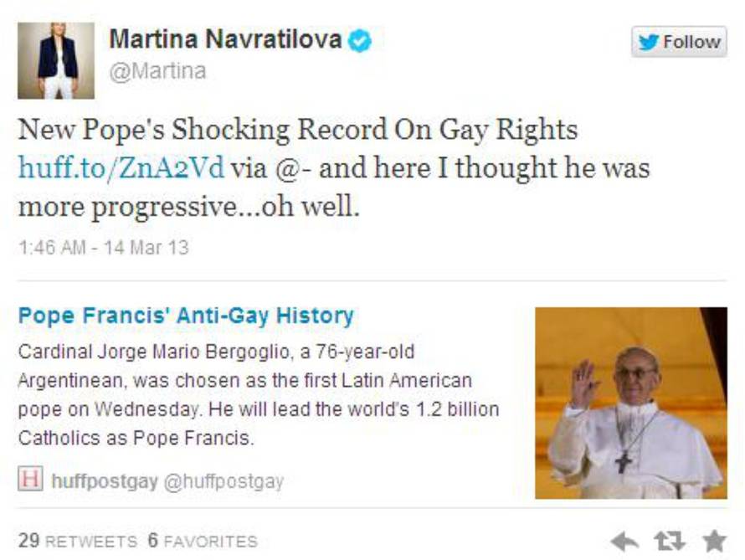Open the 1:46 AM - 14 Mar 13 timestamp

click(x=104, y=248)
